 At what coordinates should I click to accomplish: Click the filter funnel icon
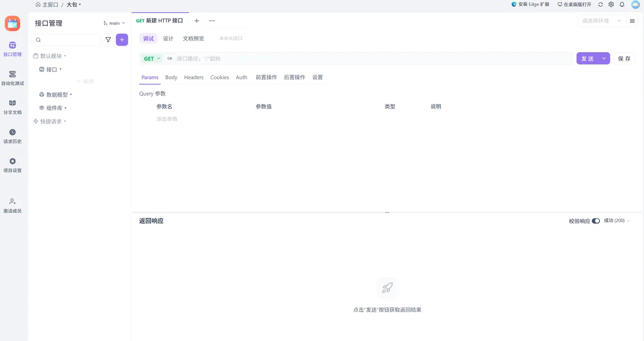tap(108, 40)
